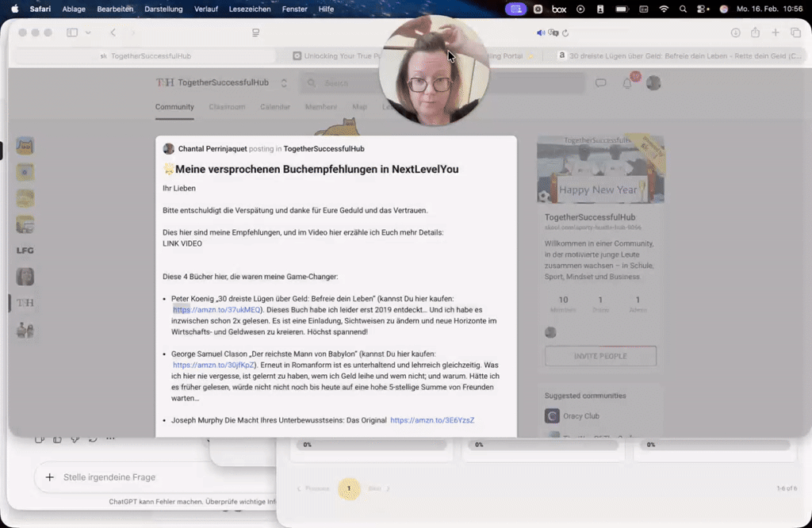
Task: Click Safari's share icon
Action: click(755, 33)
